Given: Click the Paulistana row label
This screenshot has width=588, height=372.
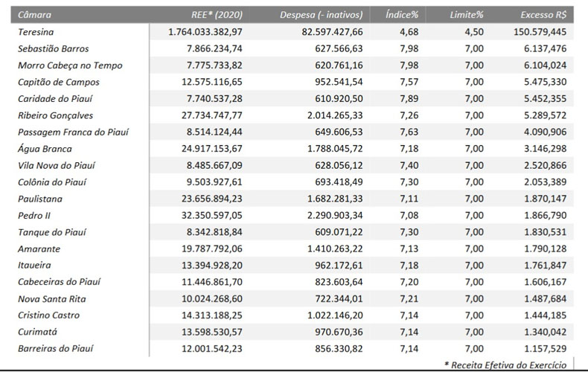Looking at the screenshot, I should 40,199.
